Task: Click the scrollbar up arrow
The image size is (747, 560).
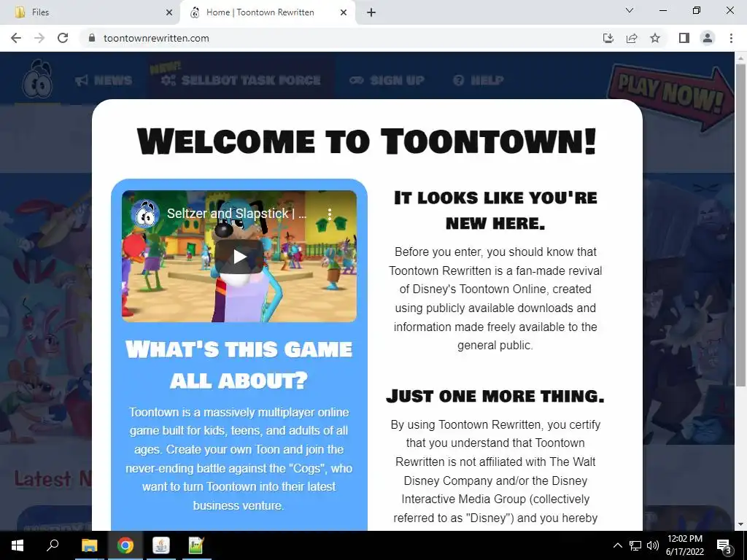Action: 741,58
